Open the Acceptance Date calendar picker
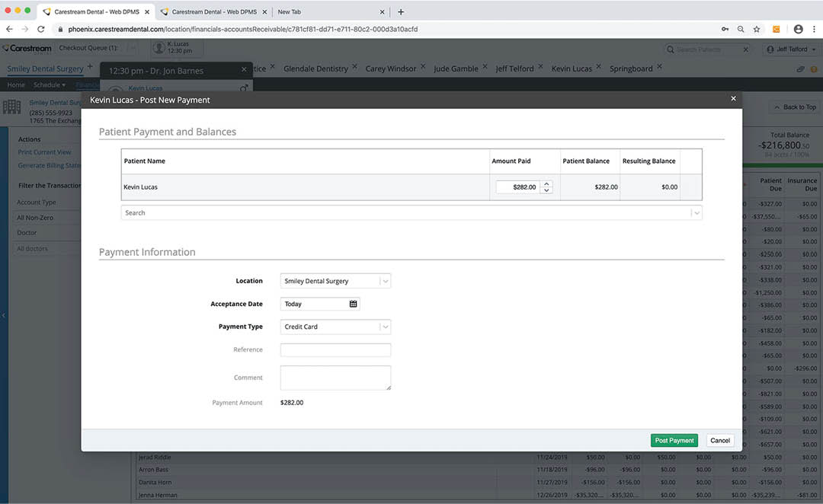823x504 pixels. click(354, 304)
